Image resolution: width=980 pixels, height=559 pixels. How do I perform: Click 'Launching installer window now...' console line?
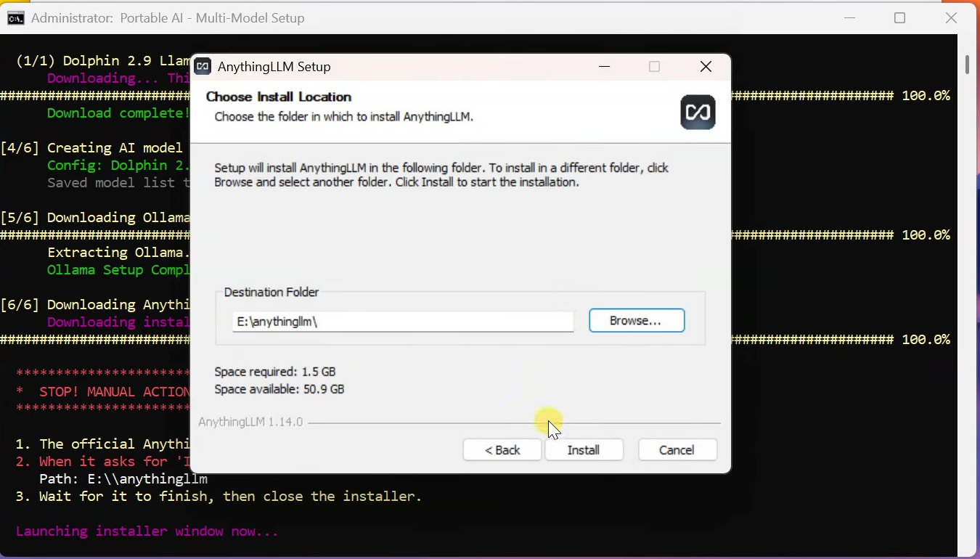click(x=147, y=531)
